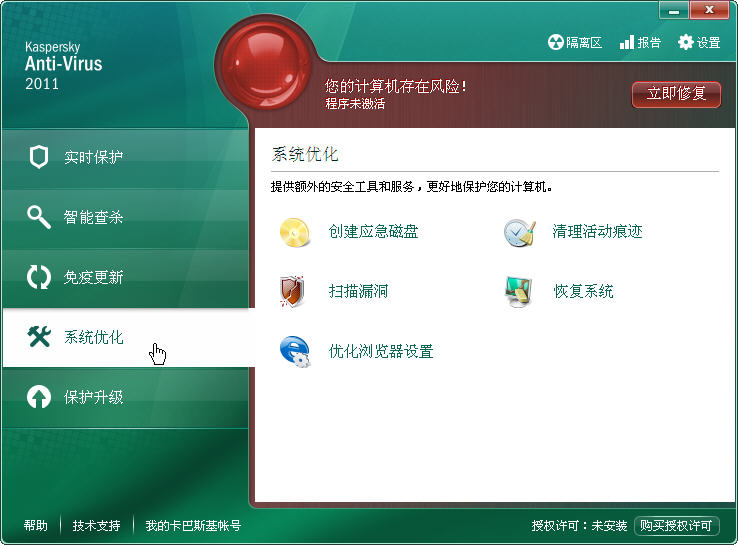Viewport: 738px width, 545px height.
Task: Open 我的卡巴斯基帐号 account link
Action: click(x=193, y=526)
